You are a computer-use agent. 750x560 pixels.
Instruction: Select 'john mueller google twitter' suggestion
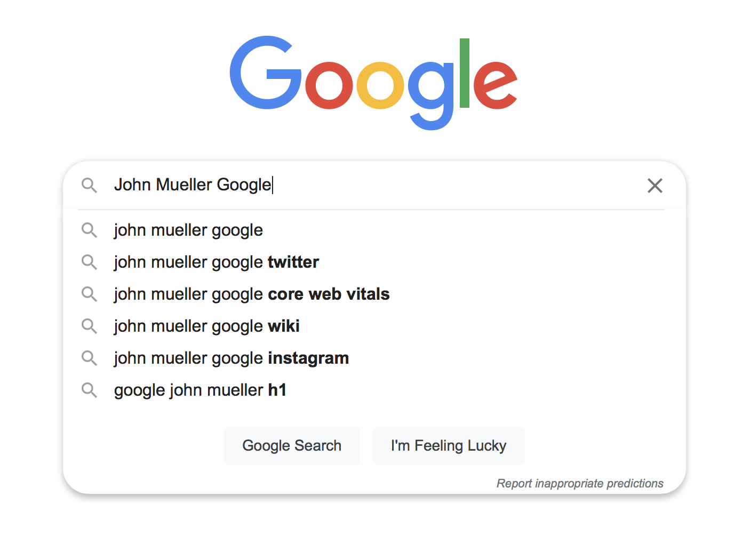[216, 262]
